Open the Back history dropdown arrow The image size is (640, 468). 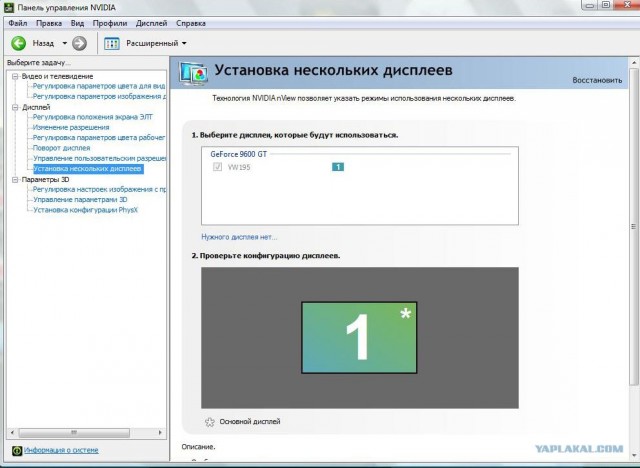click(64, 43)
